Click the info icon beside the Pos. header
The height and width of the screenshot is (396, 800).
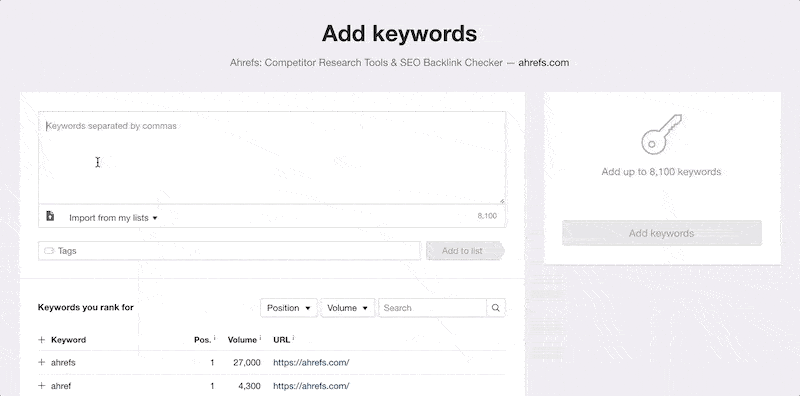(x=214, y=338)
